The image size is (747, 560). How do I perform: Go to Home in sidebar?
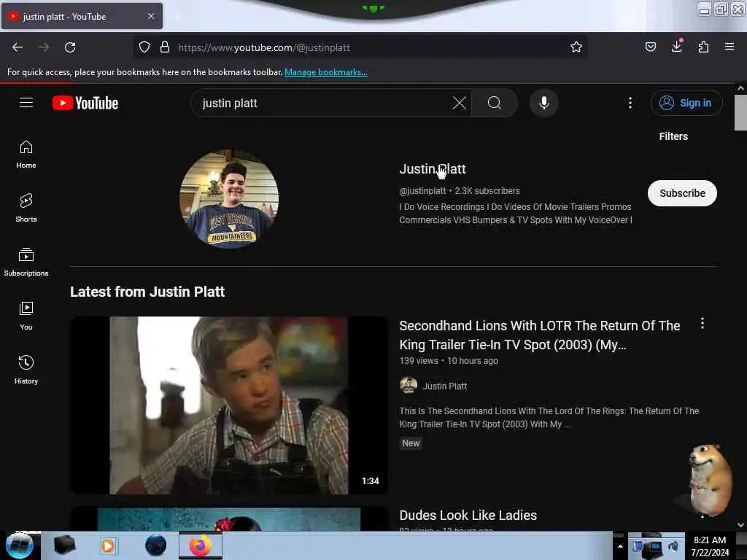pos(26,155)
